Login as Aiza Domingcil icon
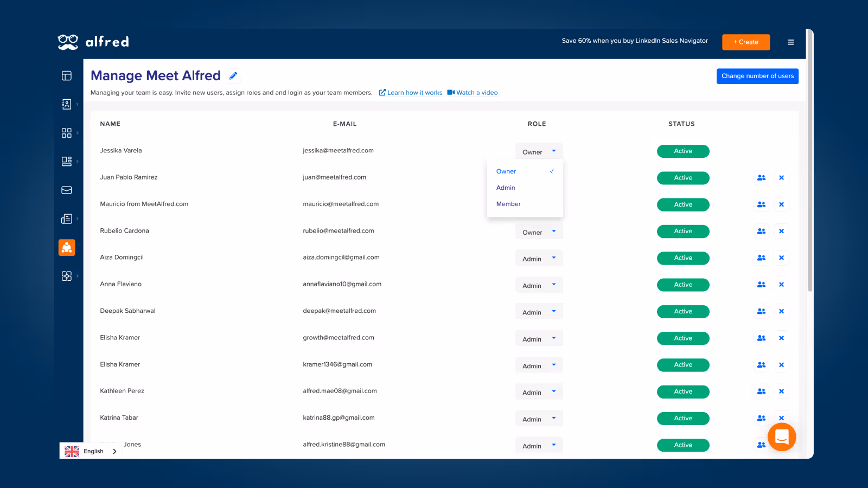The height and width of the screenshot is (488, 868). [x=762, y=258]
